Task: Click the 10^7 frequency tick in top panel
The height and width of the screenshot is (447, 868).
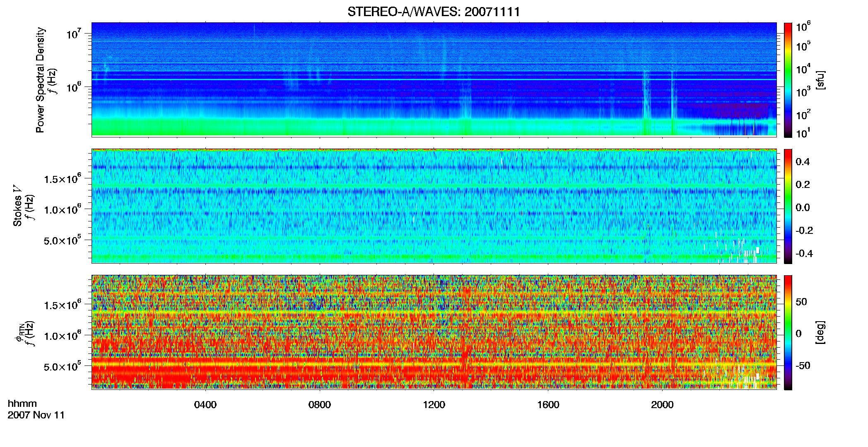Action: [x=73, y=33]
